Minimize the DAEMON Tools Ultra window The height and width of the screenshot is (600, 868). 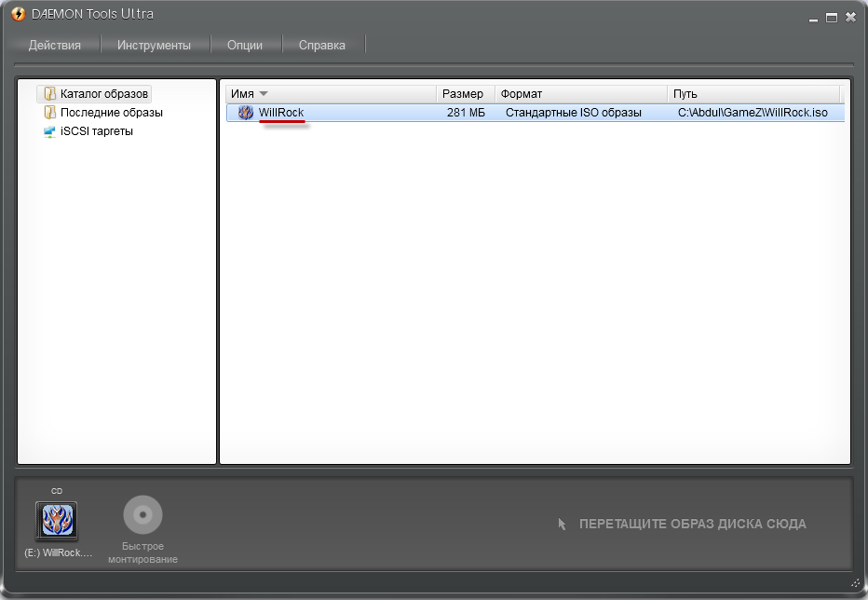click(813, 19)
